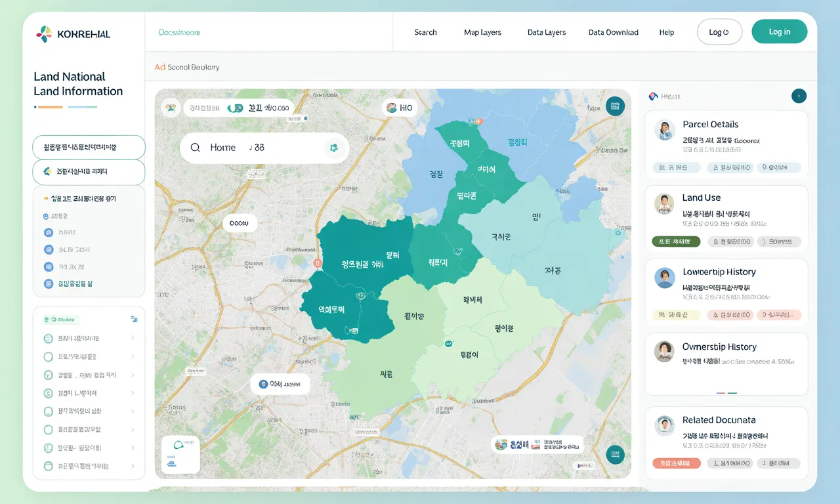
Task: Open the Search menu item
Action: (x=425, y=32)
